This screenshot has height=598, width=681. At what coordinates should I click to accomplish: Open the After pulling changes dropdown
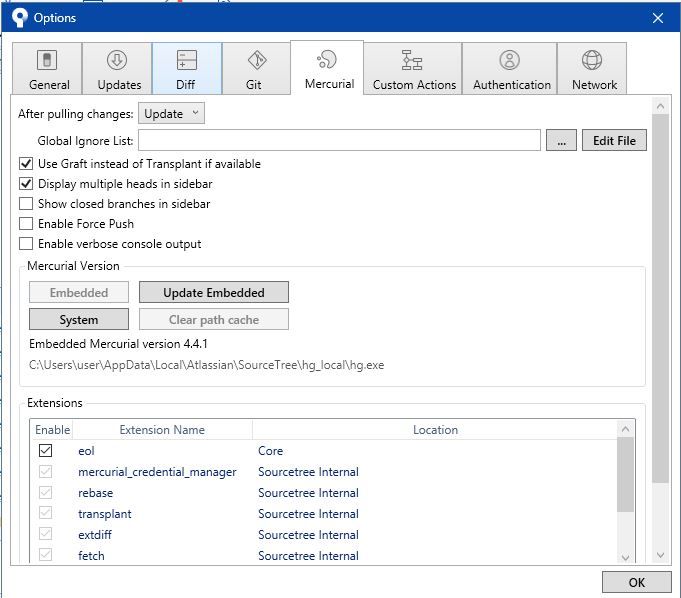[x=171, y=113]
